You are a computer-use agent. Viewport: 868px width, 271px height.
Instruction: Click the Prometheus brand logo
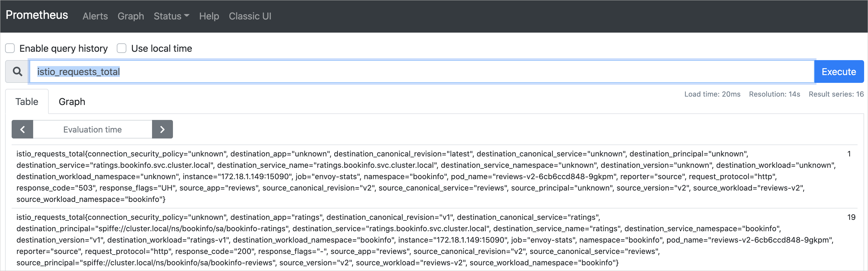(37, 15)
